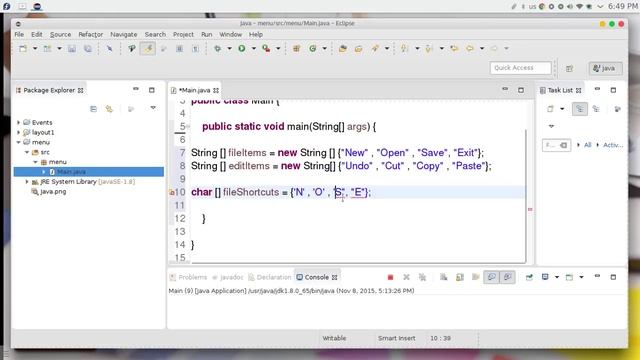Click the Open Perspective icon
This screenshot has height=360, width=640.
[x=569, y=68]
